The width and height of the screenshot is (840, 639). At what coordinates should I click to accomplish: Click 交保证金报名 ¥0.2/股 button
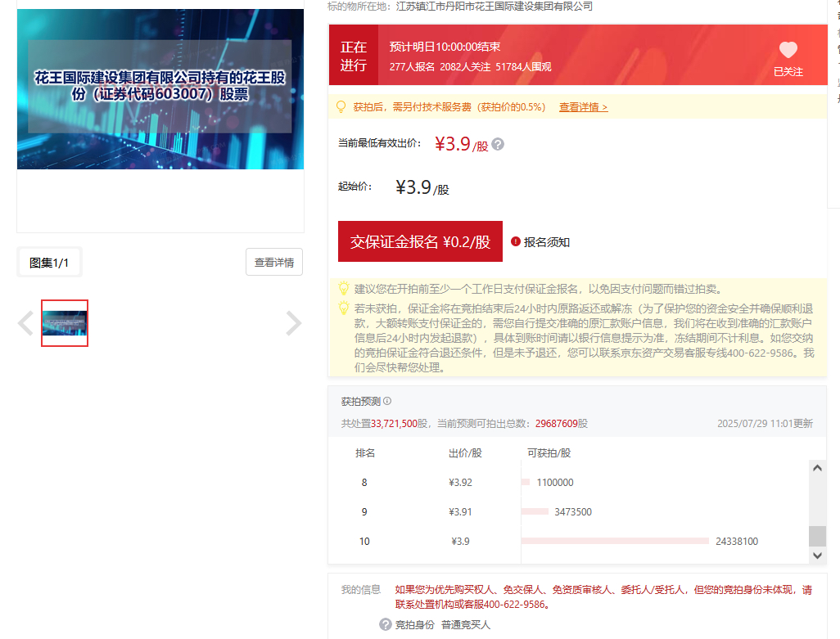click(420, 241)
